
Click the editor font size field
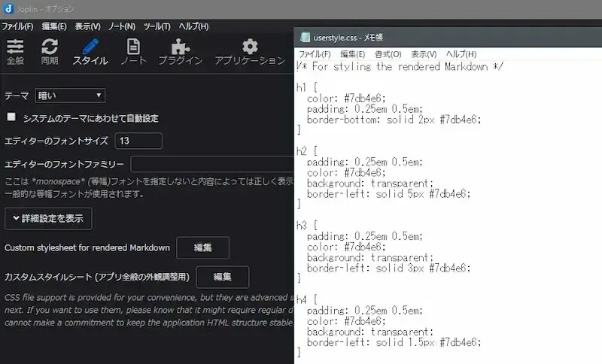tap(138, 141)
